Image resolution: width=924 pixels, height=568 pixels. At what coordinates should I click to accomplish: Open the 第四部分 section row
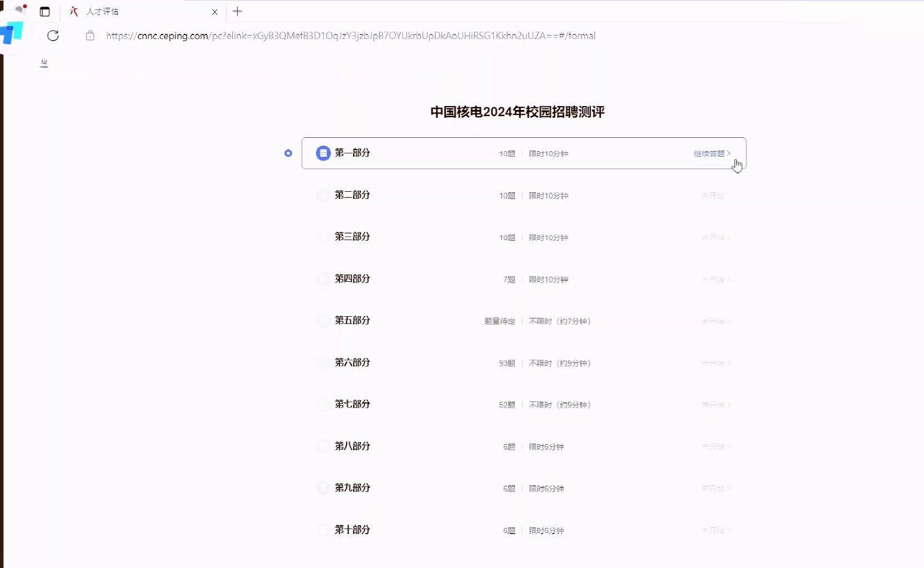[524, 279]
